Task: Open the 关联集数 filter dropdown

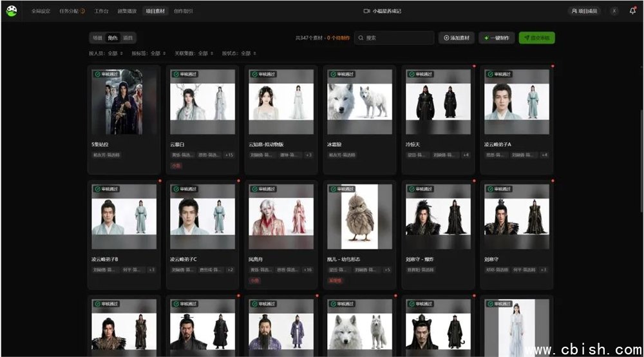Action: point(193,53)
